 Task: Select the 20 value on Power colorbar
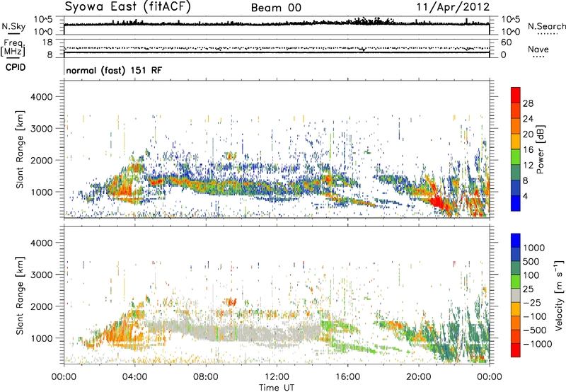coord(528,134)
